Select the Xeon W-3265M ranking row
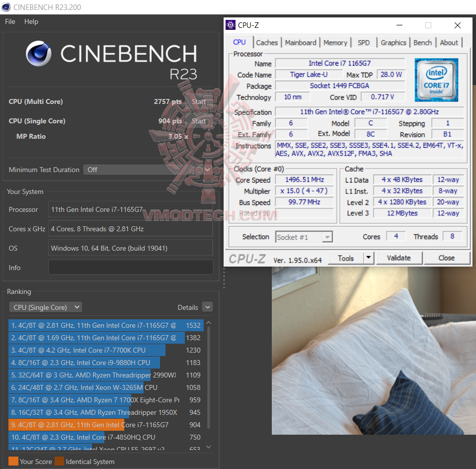The height and width of the screenshot is (469, 476). (x=106, y=387)
